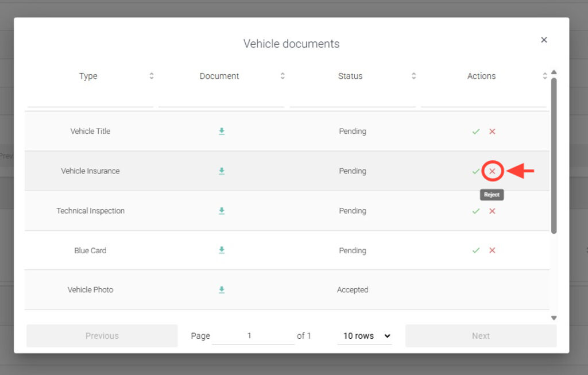Click the Next page button
Screen dimensions: 588x375
pos(481,336)
